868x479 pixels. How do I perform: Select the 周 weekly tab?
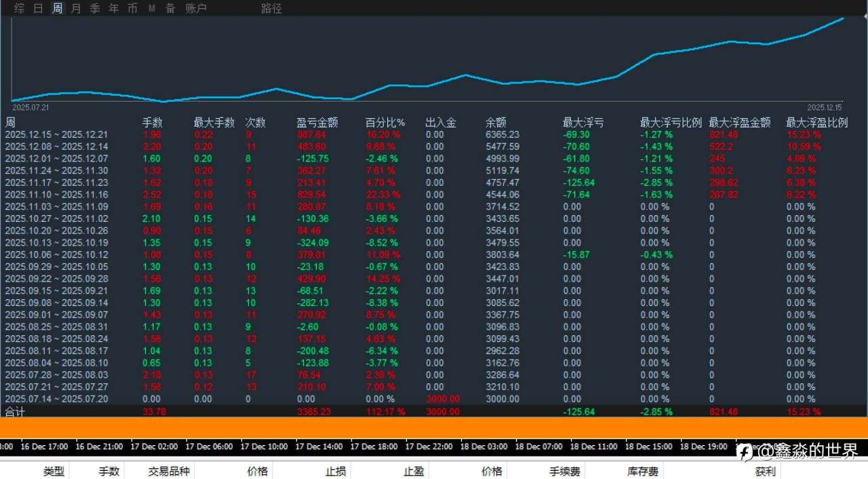(x=57, y=8)
